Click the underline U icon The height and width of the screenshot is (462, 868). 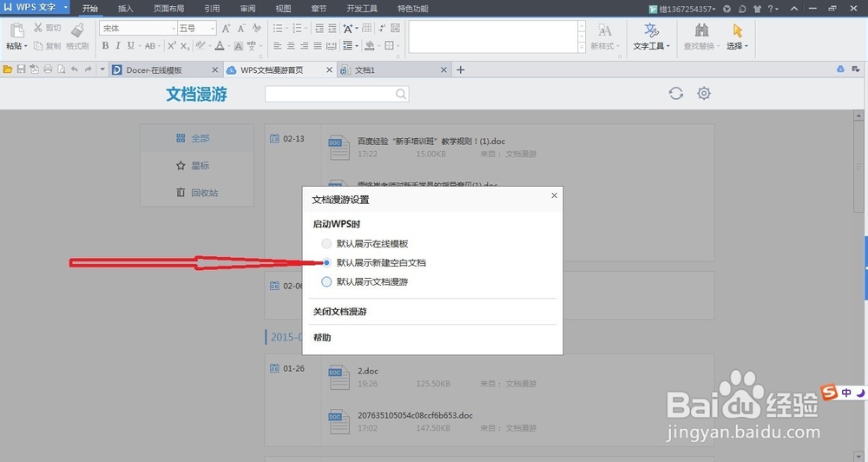(x=131, y=46)
